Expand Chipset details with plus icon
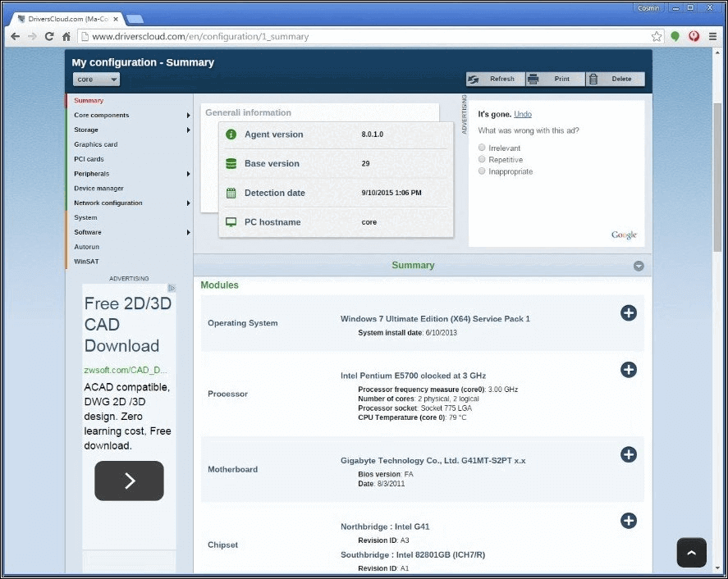 (x=629, y=521)
